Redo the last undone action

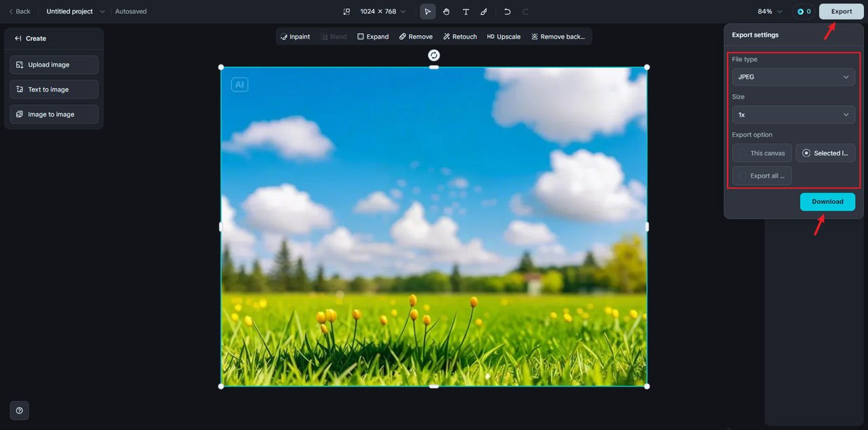tap(526, 12)
